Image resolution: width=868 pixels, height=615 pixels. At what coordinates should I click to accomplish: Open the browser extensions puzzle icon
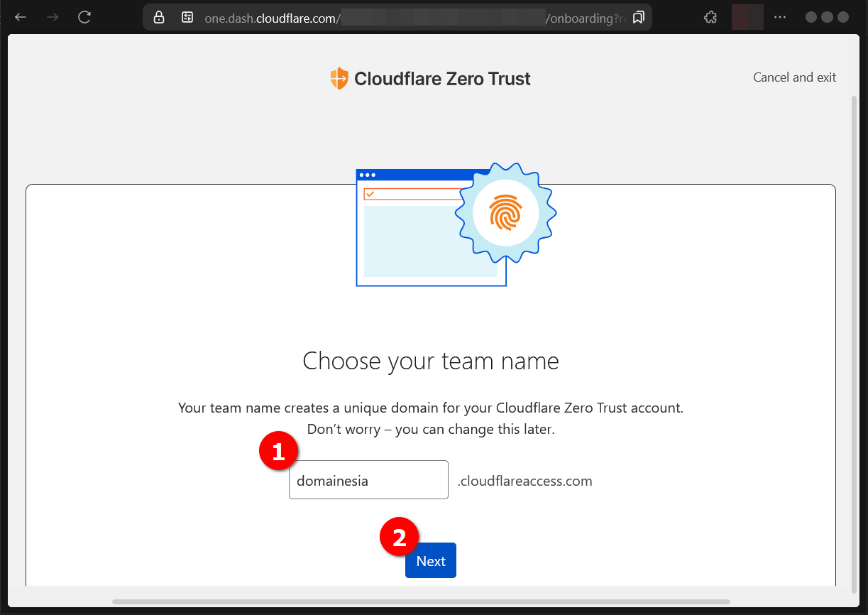click(x=710, y=17)
